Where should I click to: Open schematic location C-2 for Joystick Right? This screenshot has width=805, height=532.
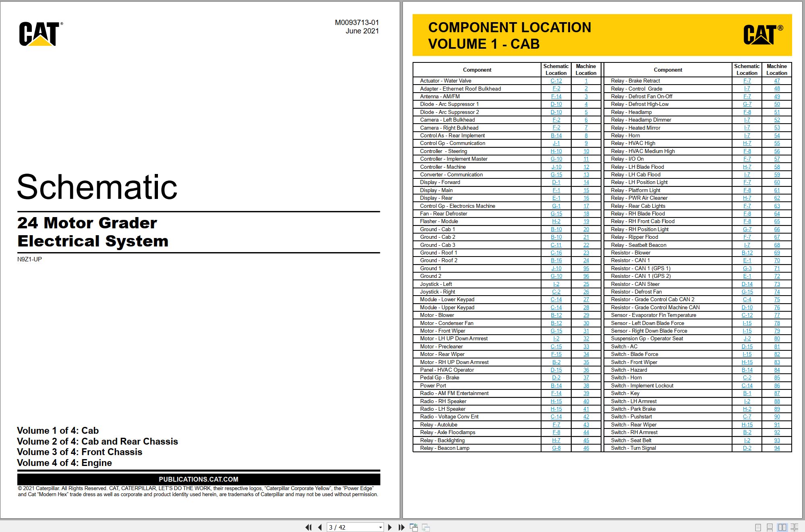coord(556,292)
